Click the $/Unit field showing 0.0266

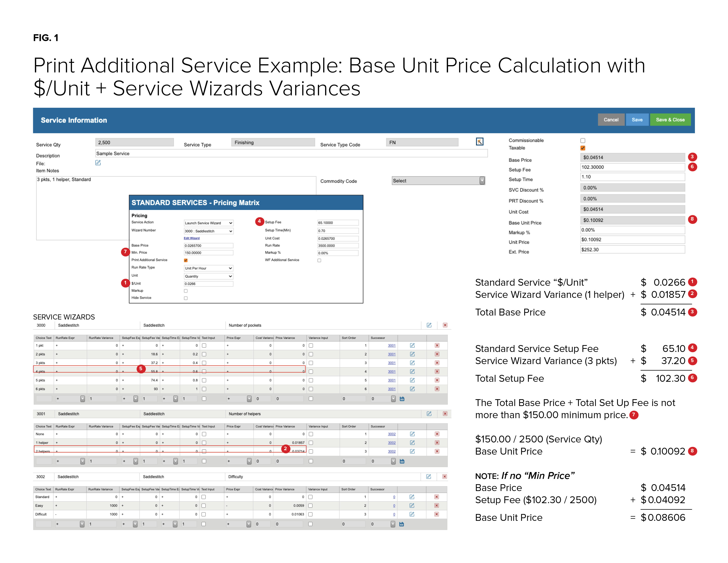click(208, 284)
